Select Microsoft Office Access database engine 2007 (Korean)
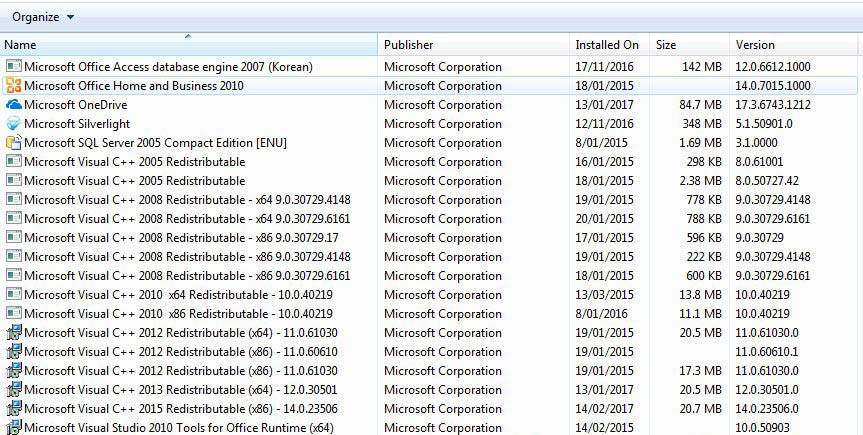The width and height of the screenshot is (863, 435). pos(168,67)
